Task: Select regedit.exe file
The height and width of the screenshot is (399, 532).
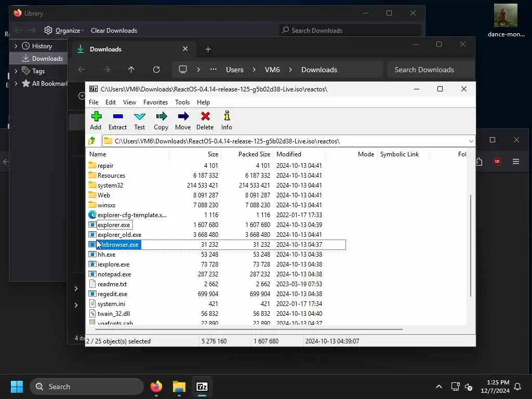Action: [x=112, y=294]
